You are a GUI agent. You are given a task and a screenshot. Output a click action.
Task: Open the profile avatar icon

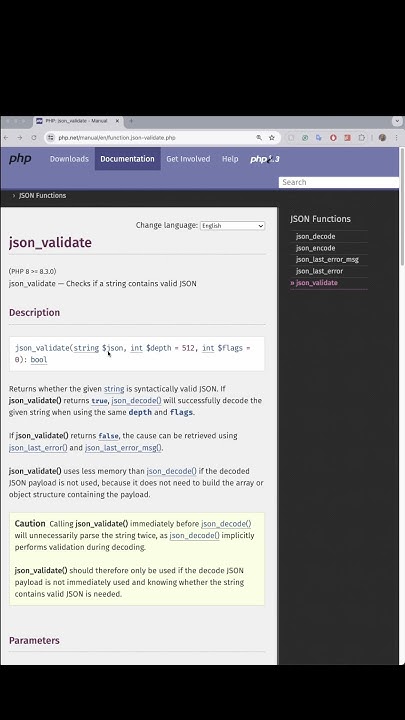(382, 138)
